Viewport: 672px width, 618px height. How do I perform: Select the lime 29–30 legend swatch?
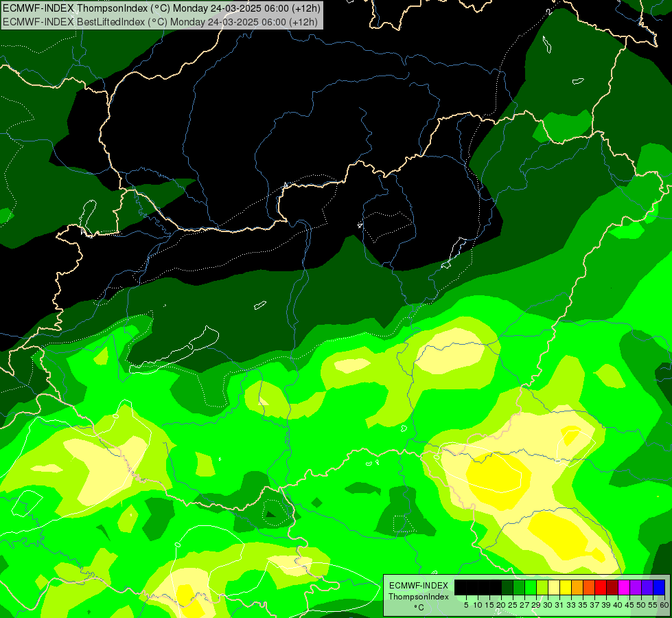tap(542, 587)
